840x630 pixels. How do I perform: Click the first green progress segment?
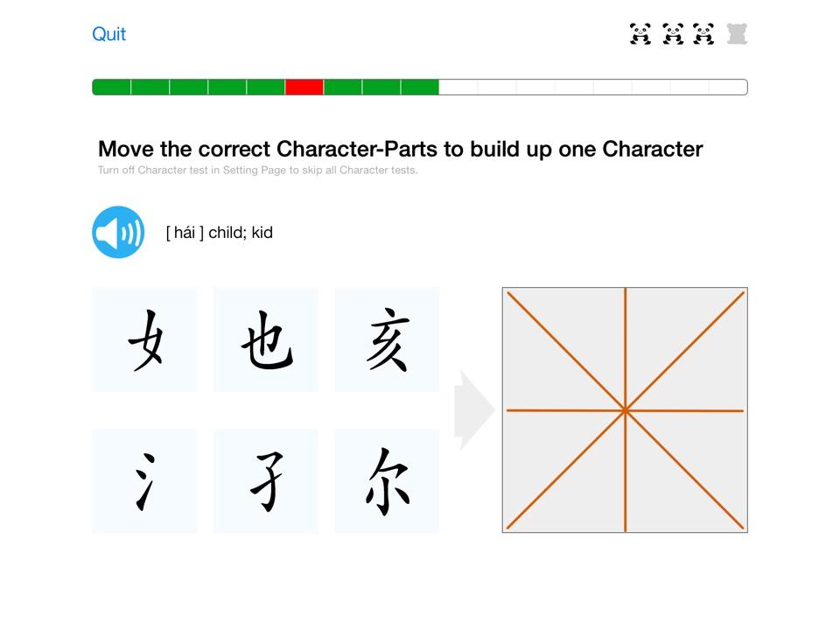[x=111, y=87]
